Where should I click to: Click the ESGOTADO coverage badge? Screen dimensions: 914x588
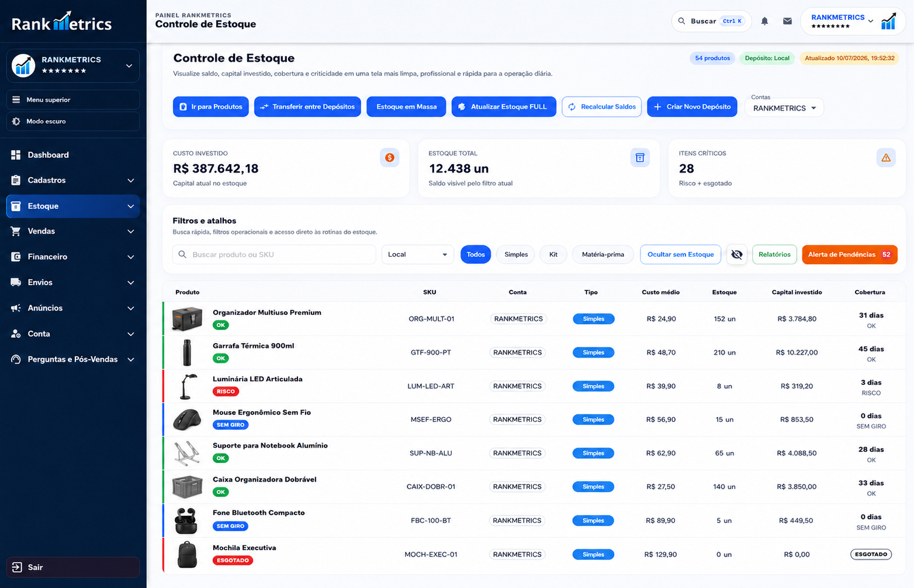(871, 554)
